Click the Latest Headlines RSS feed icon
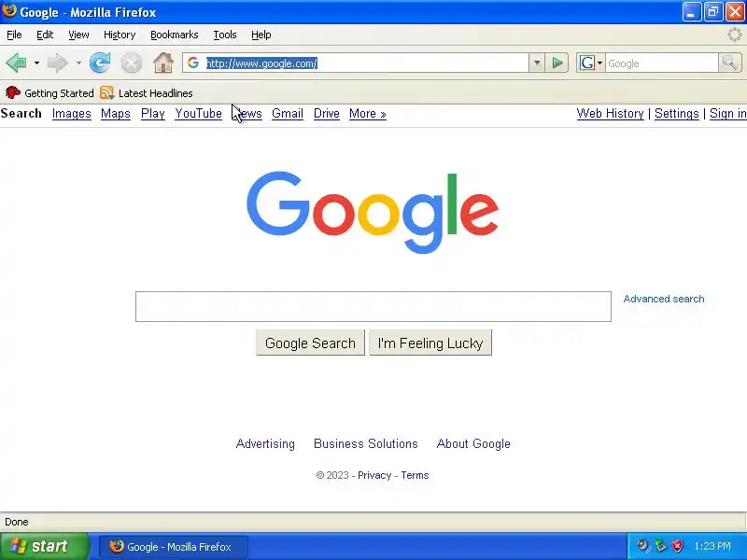747x560 pixels. coord(106,92)
